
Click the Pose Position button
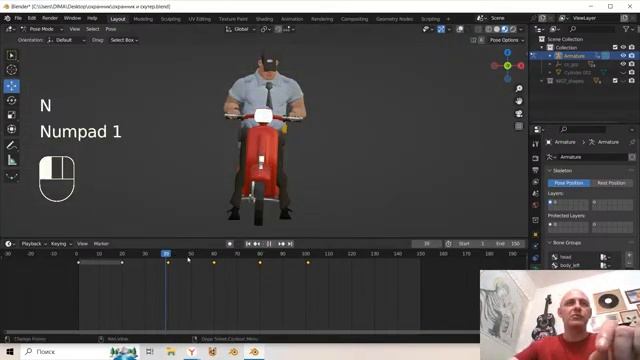(x=569, y=183)
